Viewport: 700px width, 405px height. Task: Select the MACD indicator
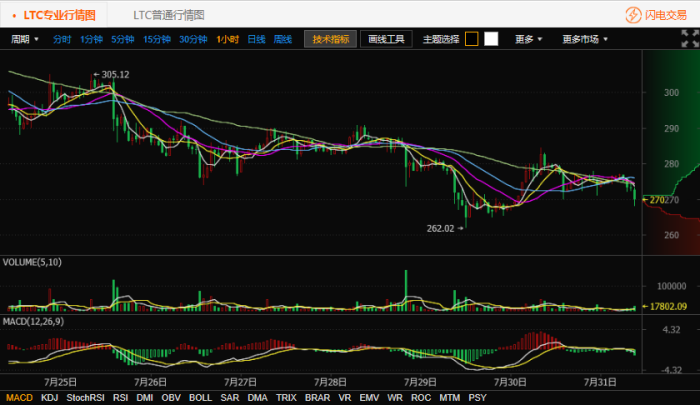(x=19, y=397)
